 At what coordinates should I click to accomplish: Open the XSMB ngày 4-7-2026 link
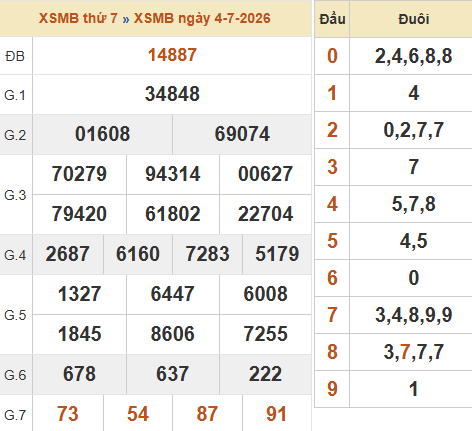[x=202, y=18]
